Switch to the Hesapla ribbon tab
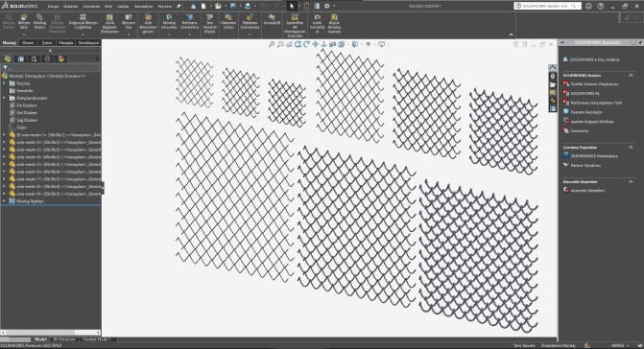The image size is (644, 349). tap(65, 42)
